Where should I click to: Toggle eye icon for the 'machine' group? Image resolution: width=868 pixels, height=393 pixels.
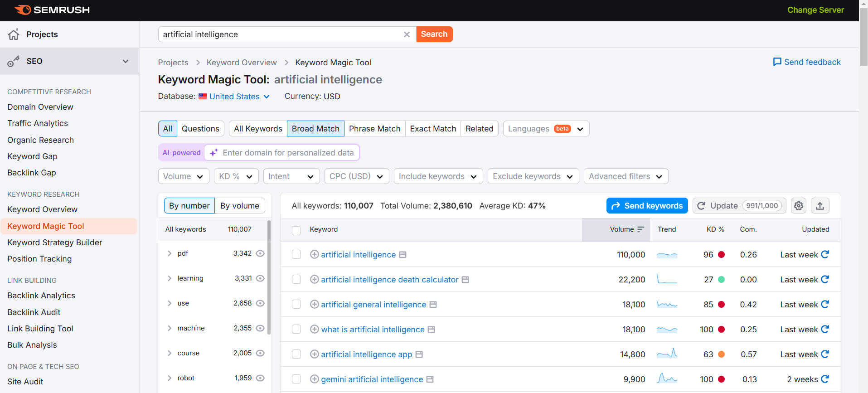click(x=260, y=328)
